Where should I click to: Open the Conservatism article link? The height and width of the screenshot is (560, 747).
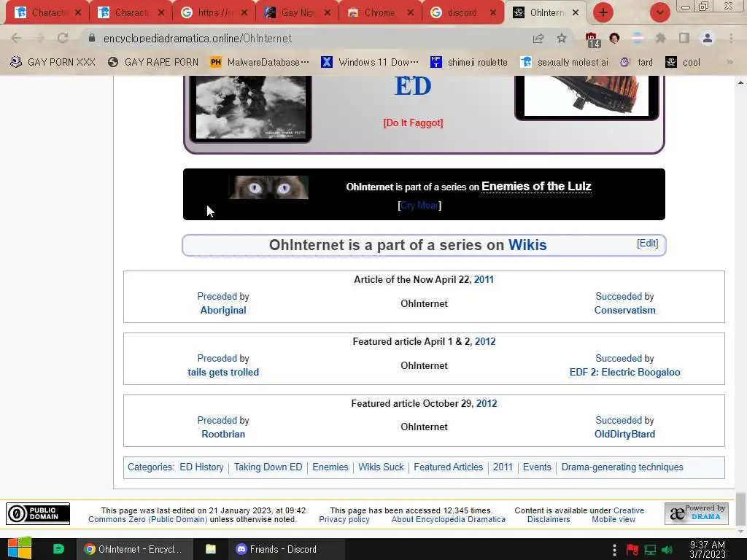tap(624, 310)
